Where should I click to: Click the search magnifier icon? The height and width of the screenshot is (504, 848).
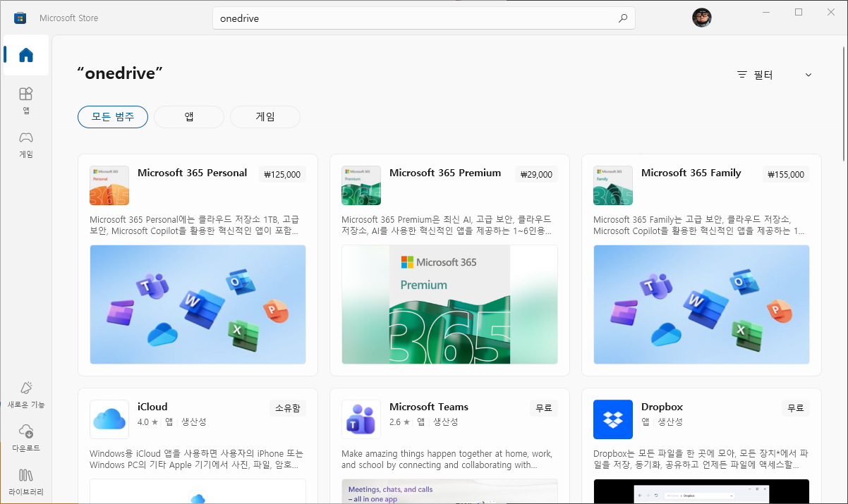[622, 18]
